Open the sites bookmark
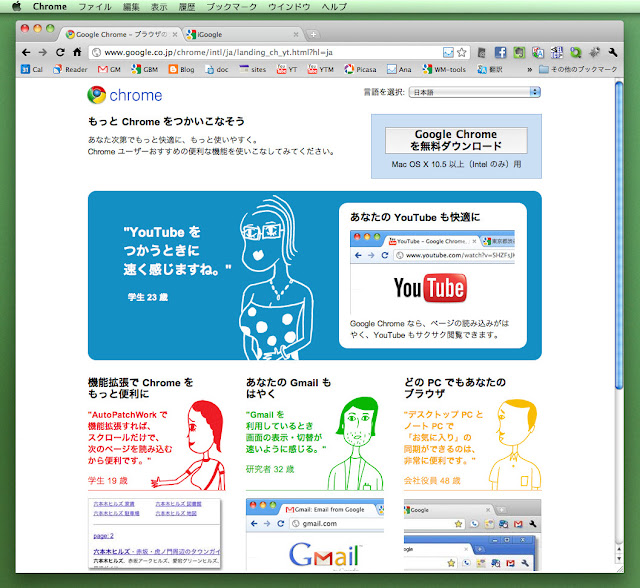 [253, 69]
